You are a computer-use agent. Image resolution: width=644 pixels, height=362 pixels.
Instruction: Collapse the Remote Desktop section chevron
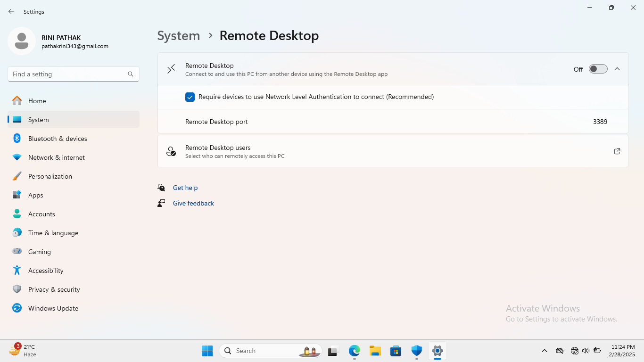point(617,69)
